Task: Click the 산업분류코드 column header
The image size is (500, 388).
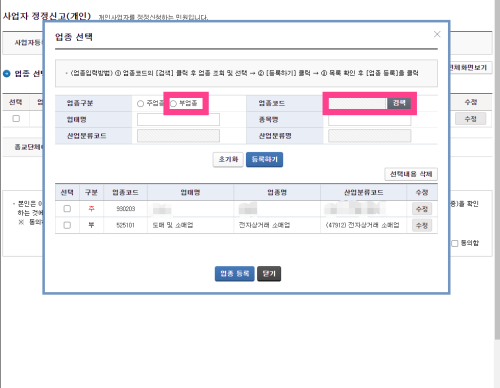Action: click(x=363, y=192)
